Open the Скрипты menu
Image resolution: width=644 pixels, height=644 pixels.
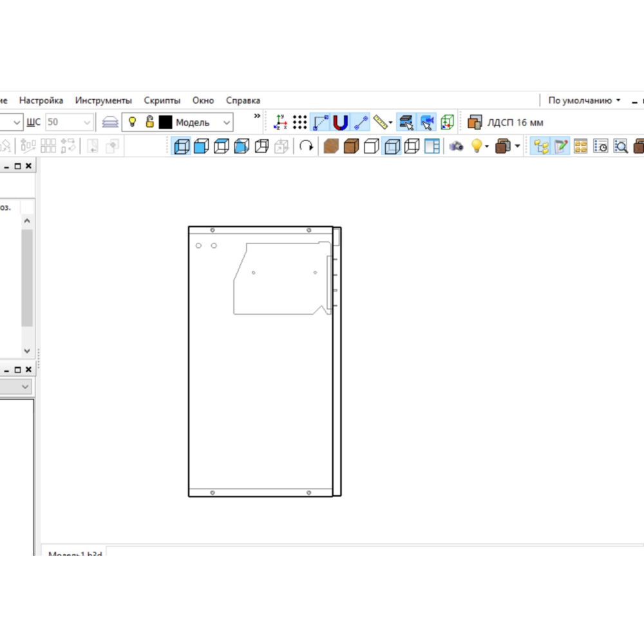coord(162,100)
